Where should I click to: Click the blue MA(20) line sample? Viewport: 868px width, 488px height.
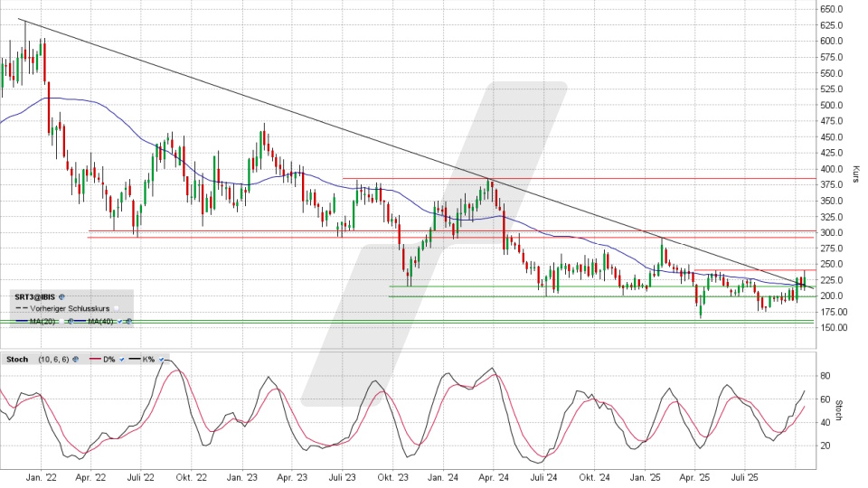click(23, 321)
